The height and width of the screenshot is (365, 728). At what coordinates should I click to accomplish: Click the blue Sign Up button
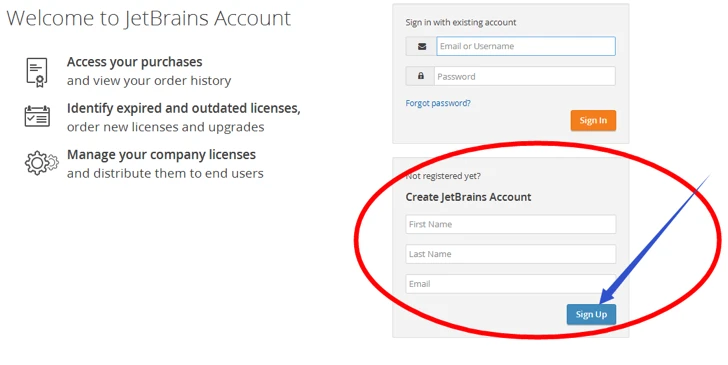coord(591,314)
